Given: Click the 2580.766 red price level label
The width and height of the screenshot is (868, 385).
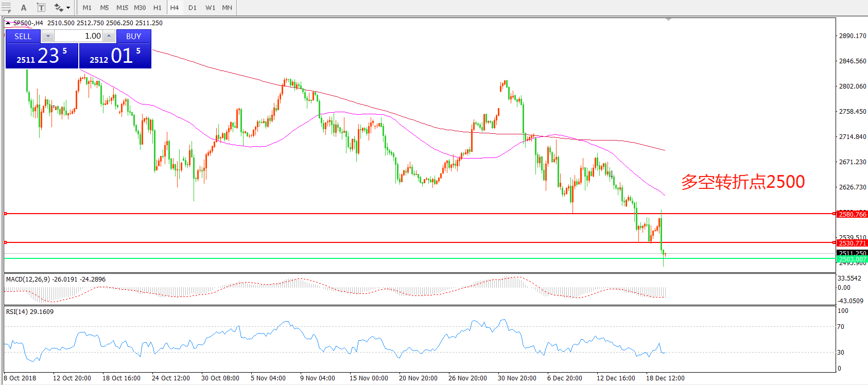Looking at the screenshot, I should point(852,214).
